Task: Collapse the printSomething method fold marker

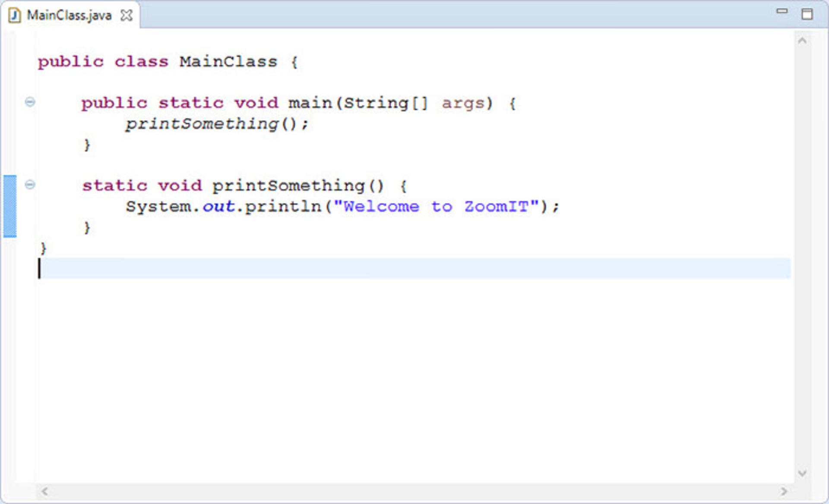Action: point(30,185)
